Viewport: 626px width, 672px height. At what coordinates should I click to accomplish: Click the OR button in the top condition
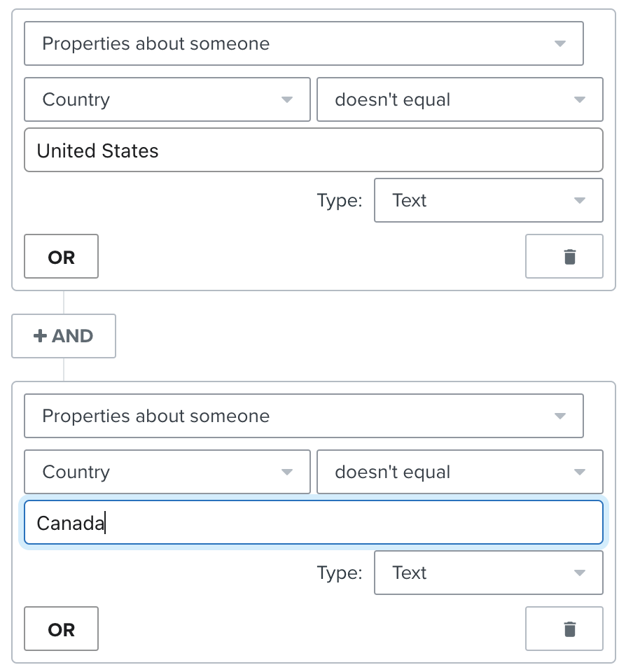tap(61, 257)
